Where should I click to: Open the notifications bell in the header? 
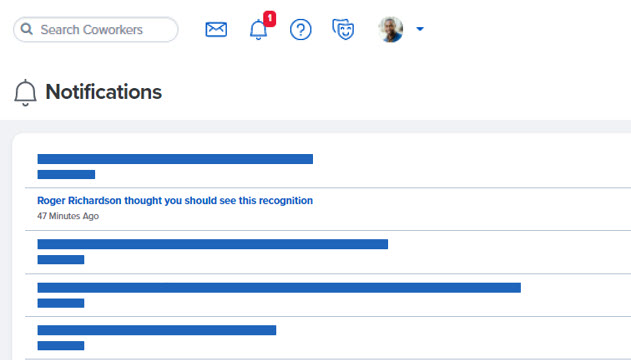[258, 29]
